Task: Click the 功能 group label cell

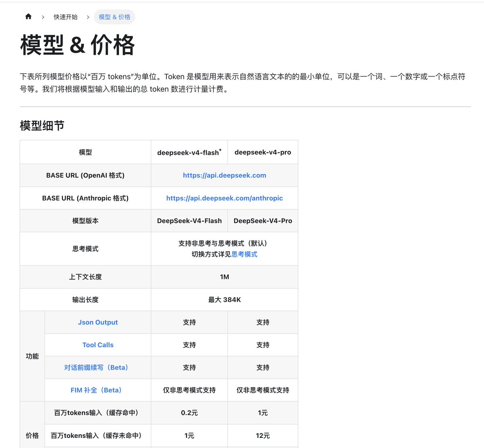Action: click(x=32, y=356)
